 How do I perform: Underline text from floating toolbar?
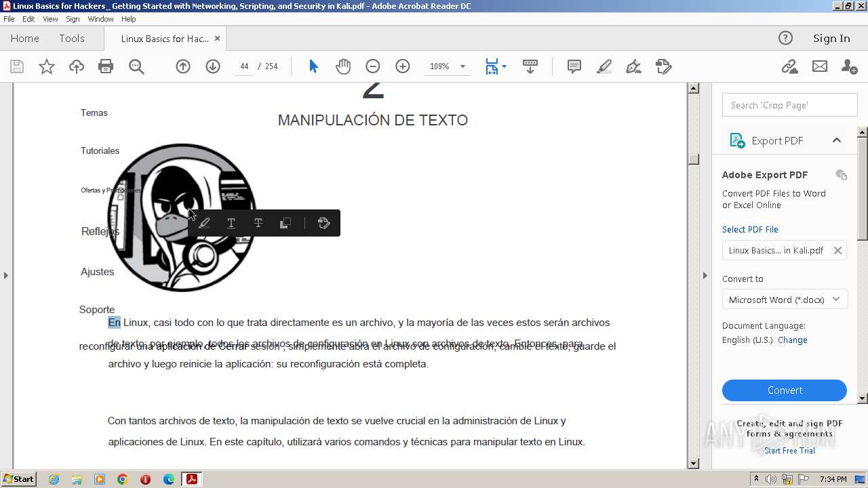[231, 223]
